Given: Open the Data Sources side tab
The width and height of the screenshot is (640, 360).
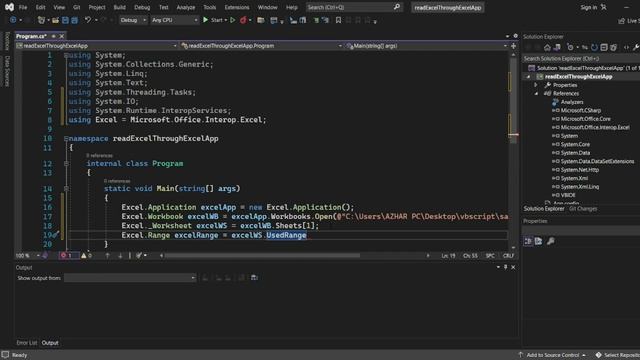Looking at the screenshot, I should (x=7, y=71).
